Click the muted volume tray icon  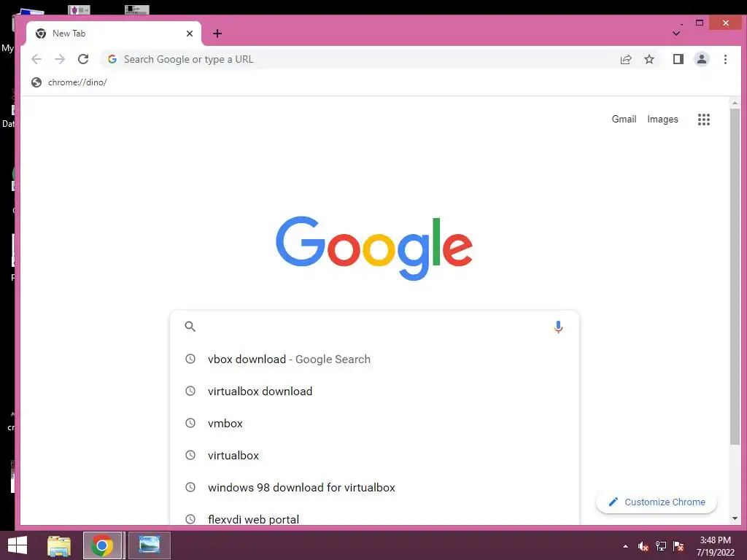[x=643, y=546]
